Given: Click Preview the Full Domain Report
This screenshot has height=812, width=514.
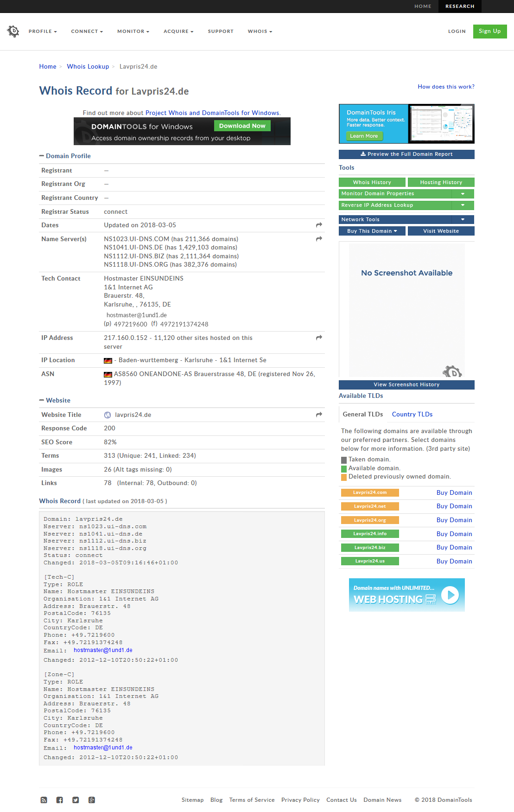Looking at the screenshot, I should point(406,154).
